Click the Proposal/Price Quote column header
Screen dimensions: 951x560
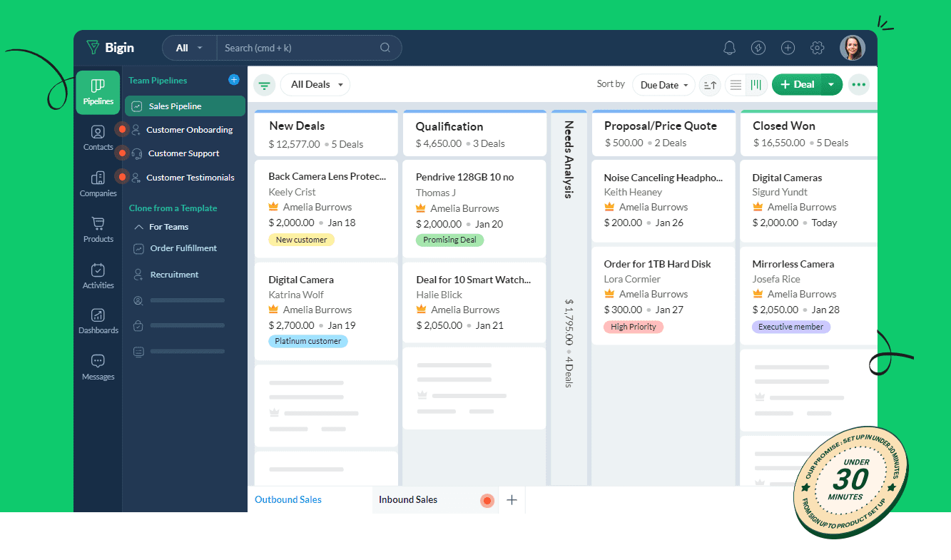click(x=663, y=134)
